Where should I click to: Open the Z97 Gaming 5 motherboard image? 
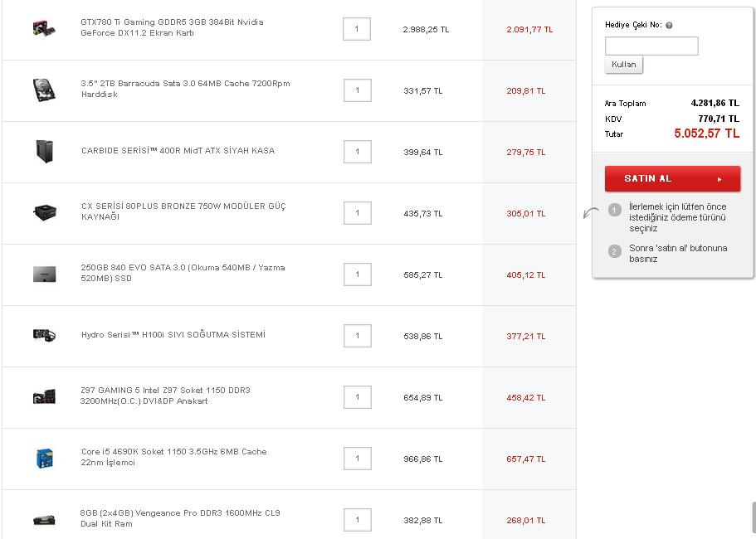point(44,396)
